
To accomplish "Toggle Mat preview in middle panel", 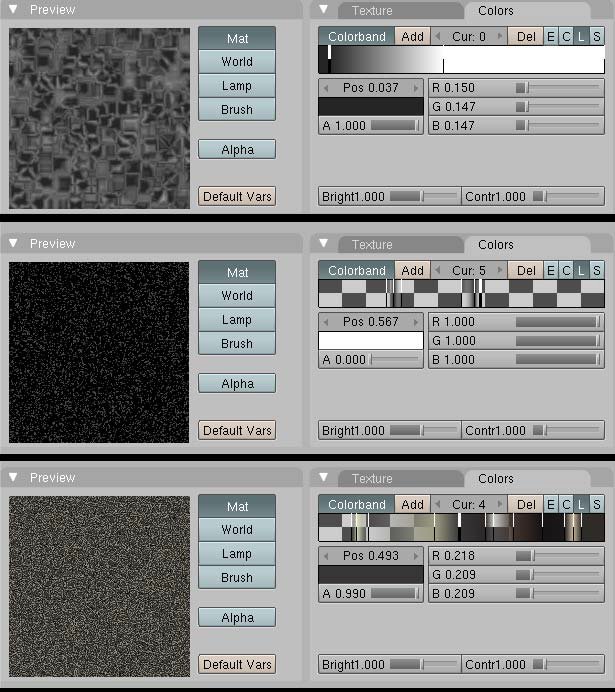I will point(237,272).
